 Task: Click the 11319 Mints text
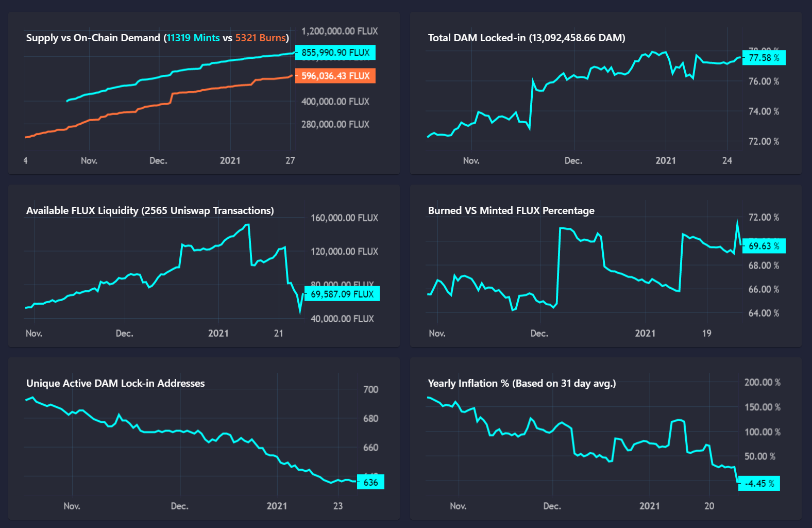coord(193,38)
